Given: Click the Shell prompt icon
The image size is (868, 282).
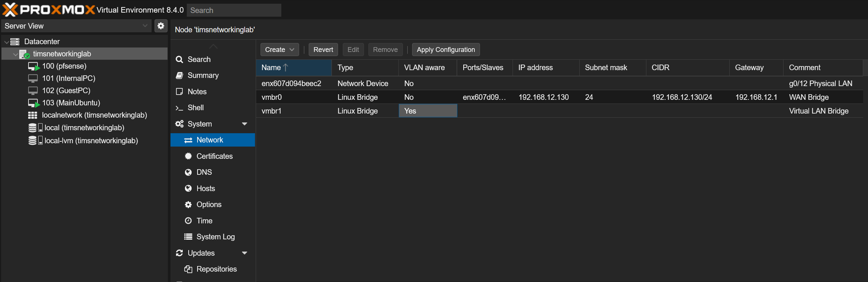Looking at the screenshot, I should pyautogui.click(x=179, y=108).
